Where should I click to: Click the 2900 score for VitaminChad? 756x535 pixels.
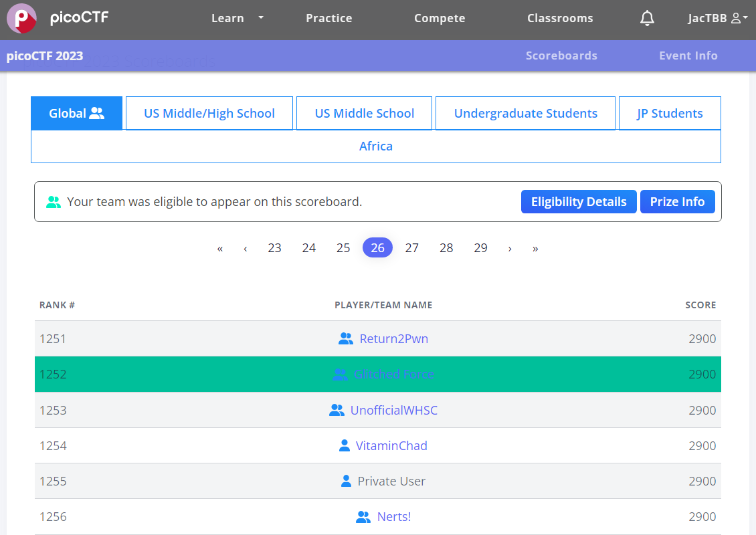click(702, 446)
